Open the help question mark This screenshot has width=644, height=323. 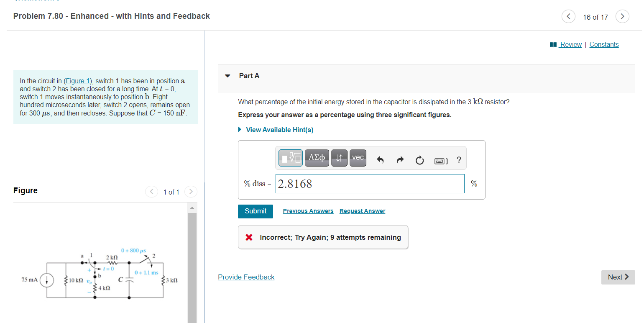tap(459, 160)
